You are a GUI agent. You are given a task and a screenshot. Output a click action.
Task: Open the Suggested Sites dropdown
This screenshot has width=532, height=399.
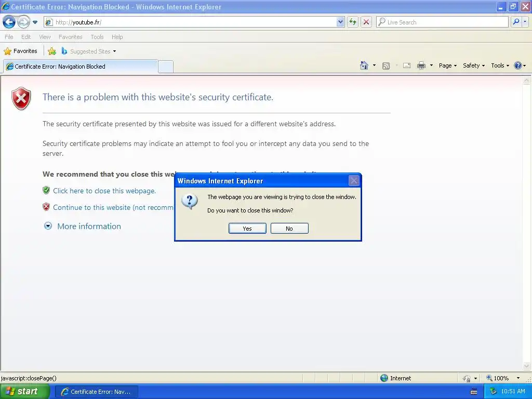tap(88, 51)
